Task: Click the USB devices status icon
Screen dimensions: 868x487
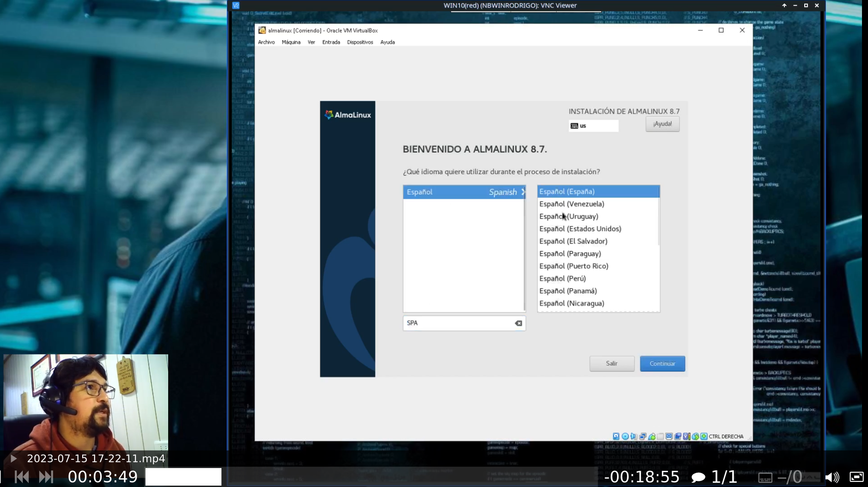Action: 652,436
